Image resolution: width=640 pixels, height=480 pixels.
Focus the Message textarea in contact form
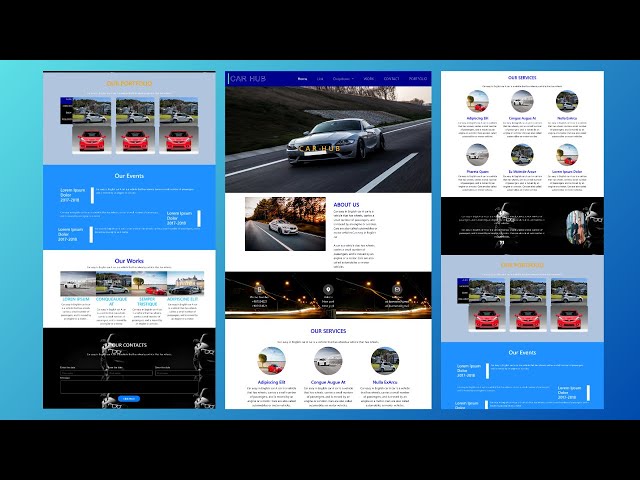coord(129,387)
